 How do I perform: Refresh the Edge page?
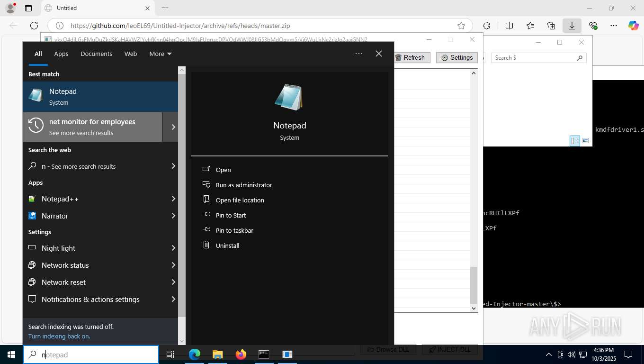click(x=34, y=26)
